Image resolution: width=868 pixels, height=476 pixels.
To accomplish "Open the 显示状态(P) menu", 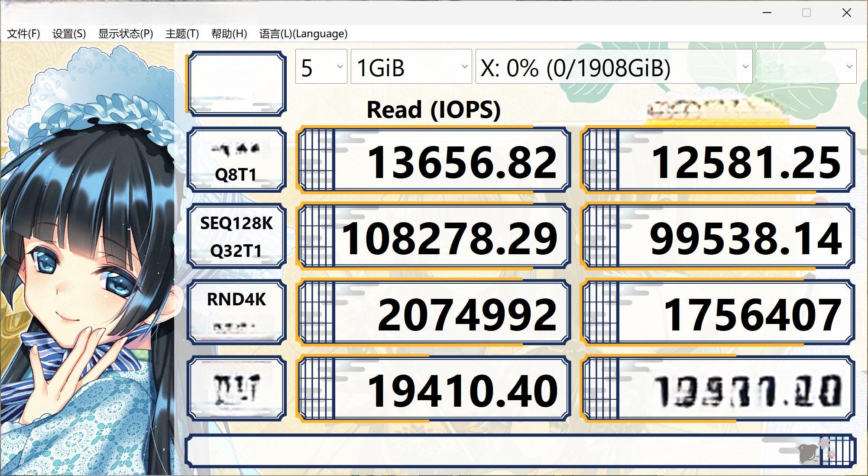I will pos(126,34).
